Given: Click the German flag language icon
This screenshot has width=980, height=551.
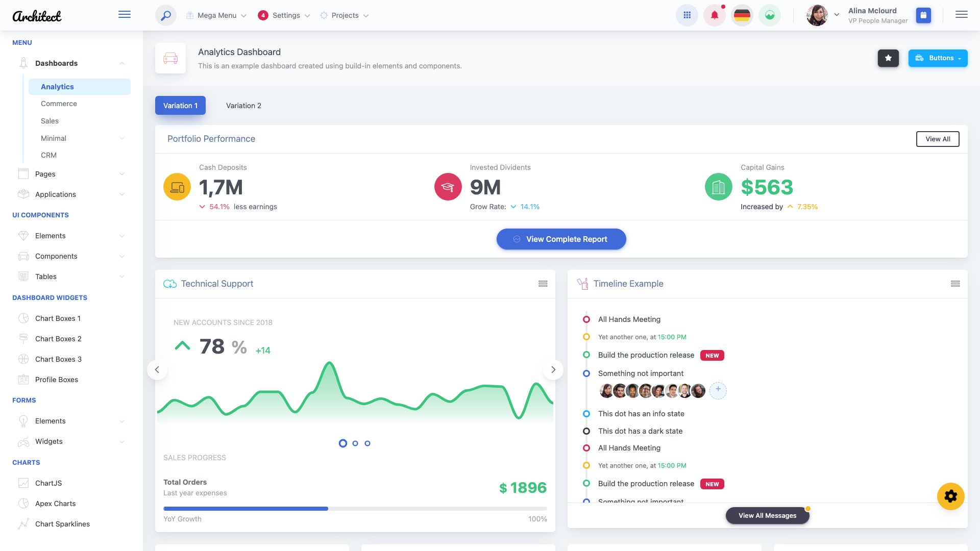Looking at the screenshot, I should [742, 15].
